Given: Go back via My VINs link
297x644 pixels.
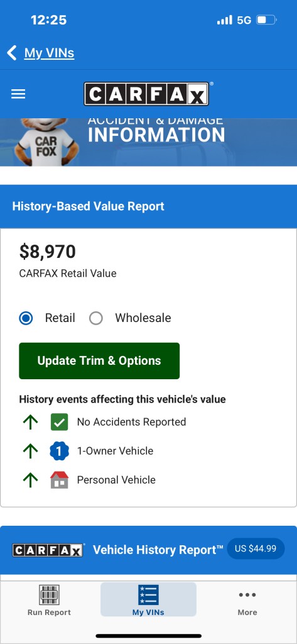Looking at the screenshot, I should tap(49, 53).
